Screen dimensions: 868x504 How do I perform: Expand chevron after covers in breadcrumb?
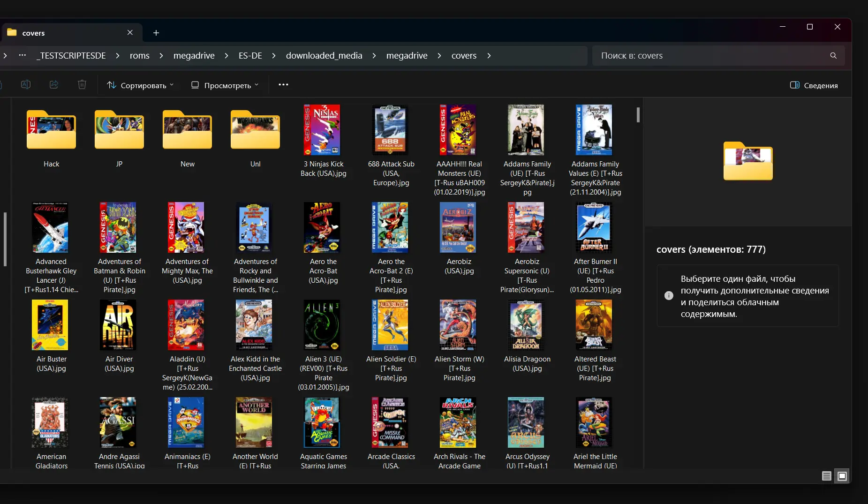point(489,56)
